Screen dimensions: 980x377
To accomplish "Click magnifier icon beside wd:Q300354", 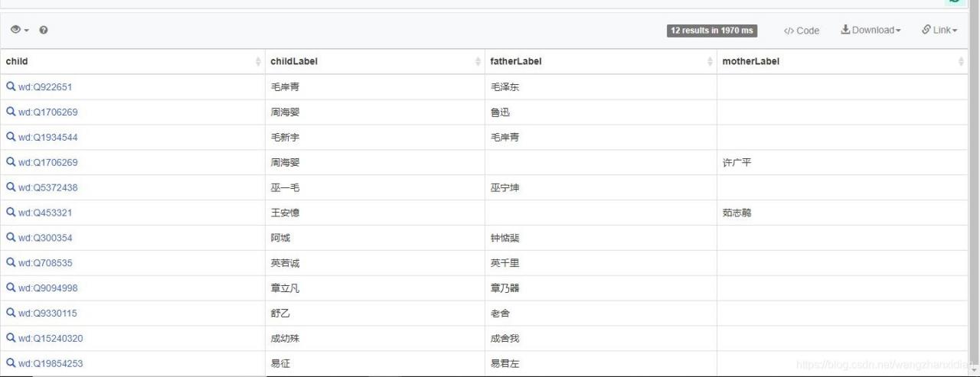I will pyautogui.click(x=11, y=238).
